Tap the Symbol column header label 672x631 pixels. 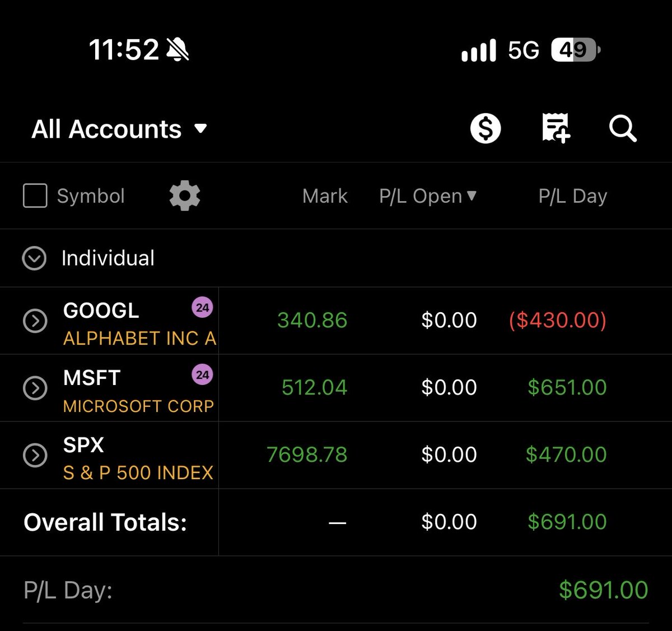tap(91, 196)
